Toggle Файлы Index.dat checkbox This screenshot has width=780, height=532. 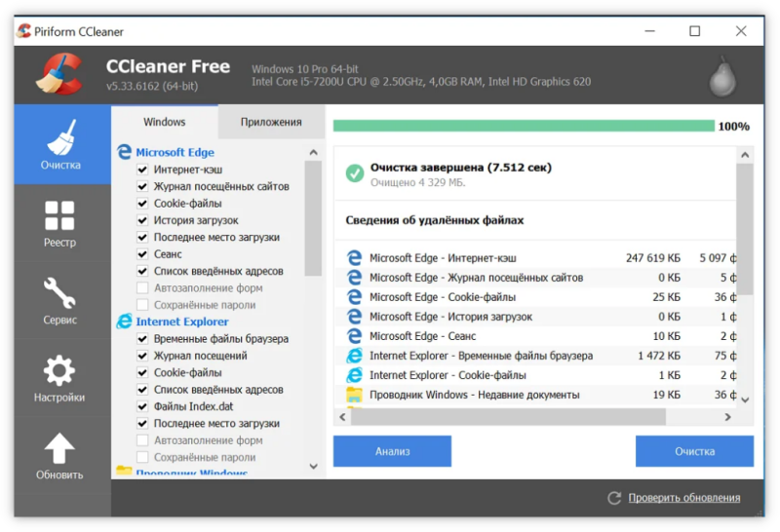pos(142,406)
